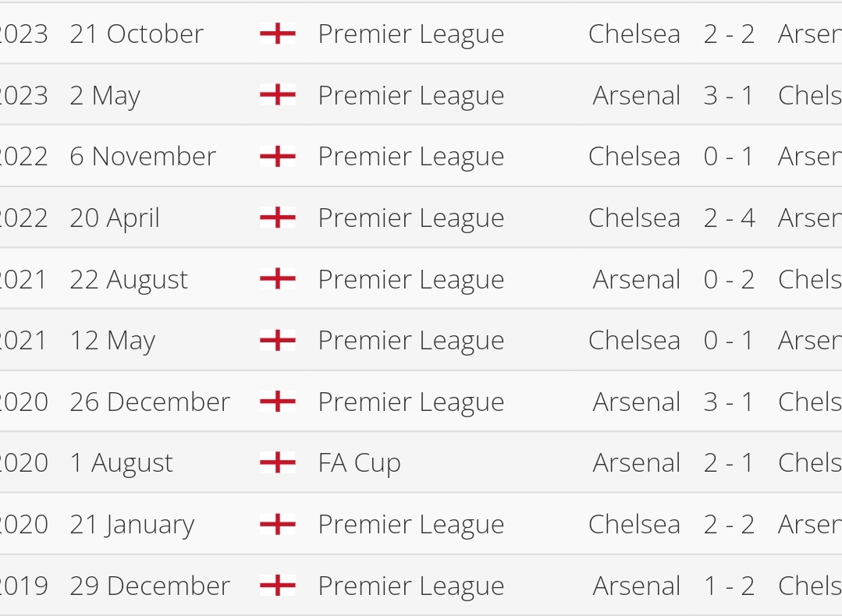Click Premier League in 21 January row
The image size is (842, 616).
[410, 525]
